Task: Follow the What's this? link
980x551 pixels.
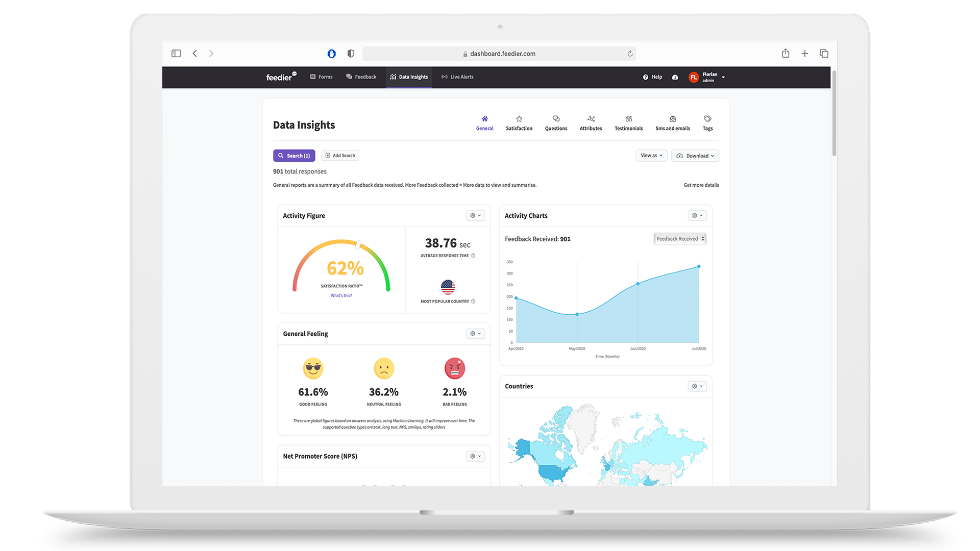Action: pos(341,295)
